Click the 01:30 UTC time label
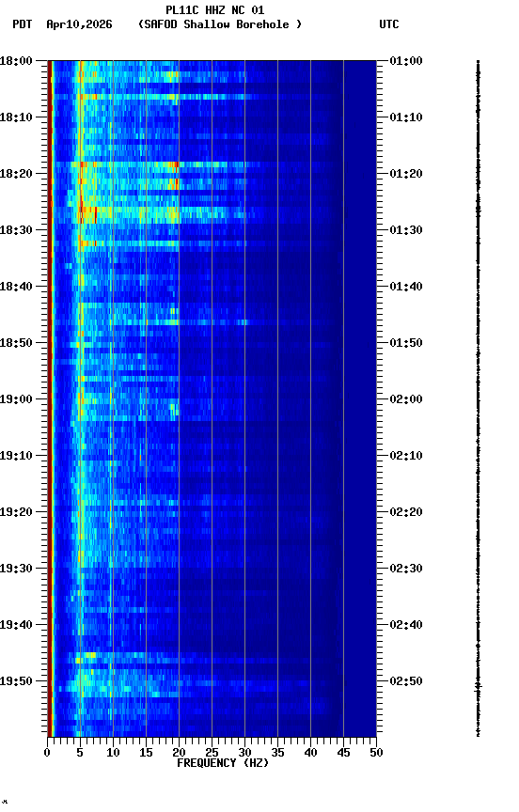519x812 pixels. click(406, 230)
